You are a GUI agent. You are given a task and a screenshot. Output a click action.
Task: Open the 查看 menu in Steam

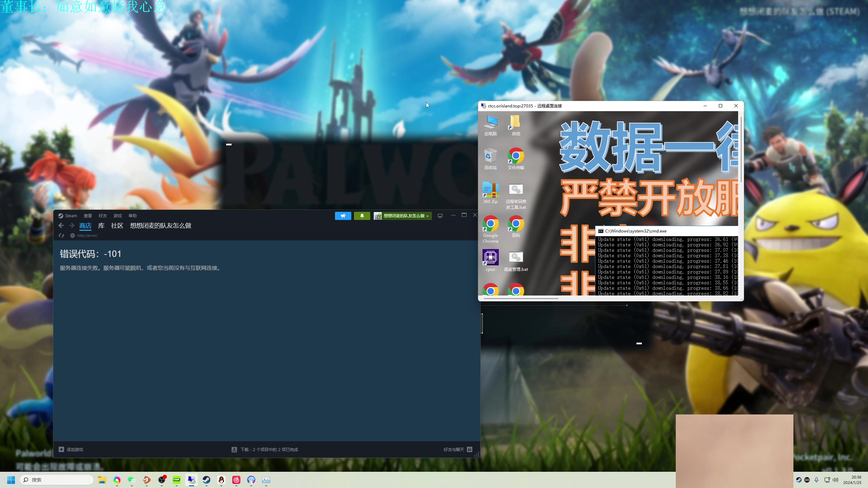click(88, 216)
